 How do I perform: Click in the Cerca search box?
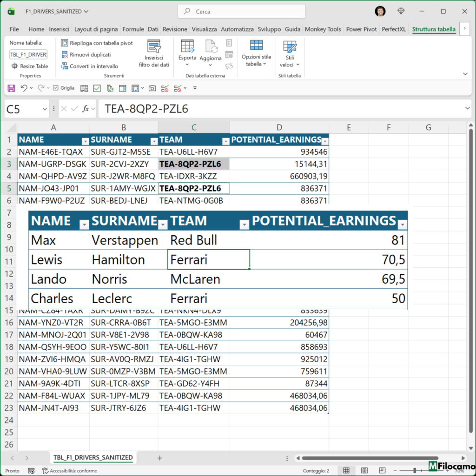tap(242, 12)
